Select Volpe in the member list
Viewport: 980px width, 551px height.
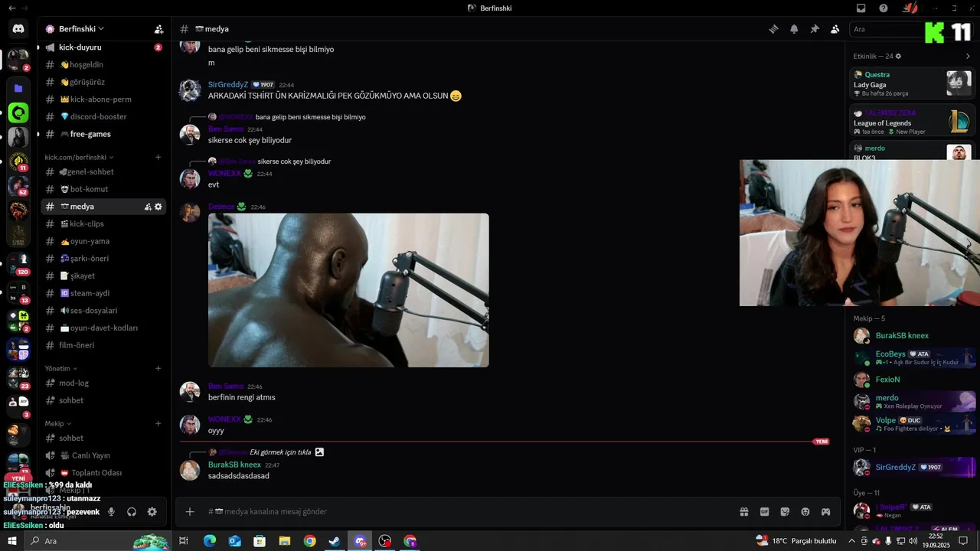pyautogui.click(x=915, y=424)
